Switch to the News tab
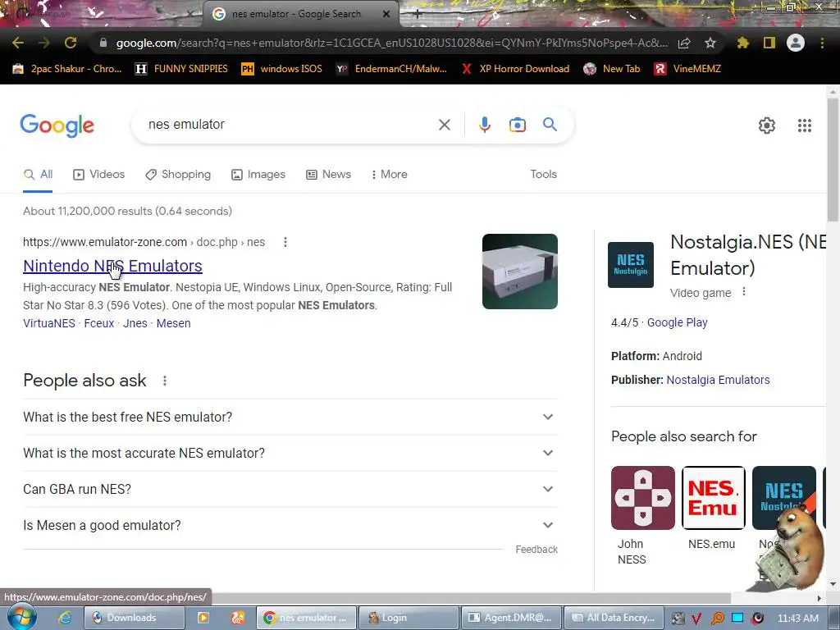This screenshot has width=840, height=630. point(328,174)
